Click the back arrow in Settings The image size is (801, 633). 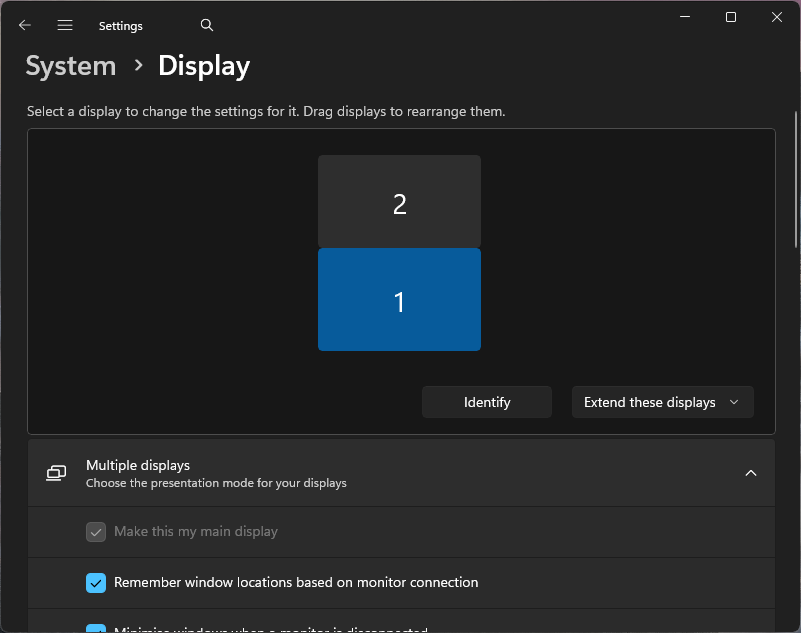[x=24, y=25]
